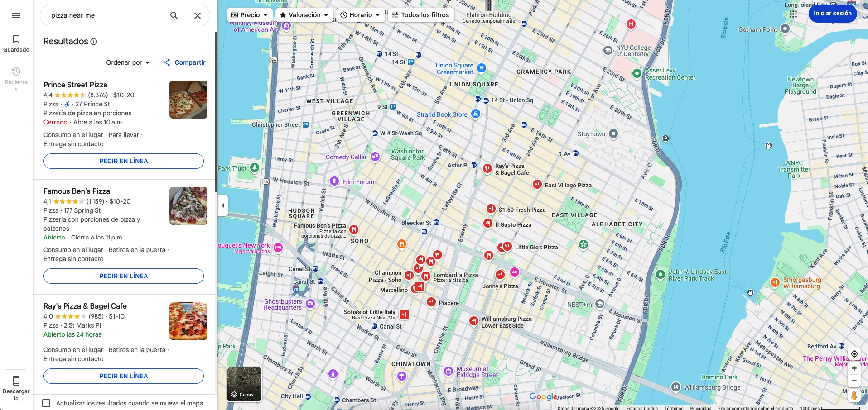Screen dimensions: 868x410
Task: Click the search magnifier icon
Action: point(174,16)
